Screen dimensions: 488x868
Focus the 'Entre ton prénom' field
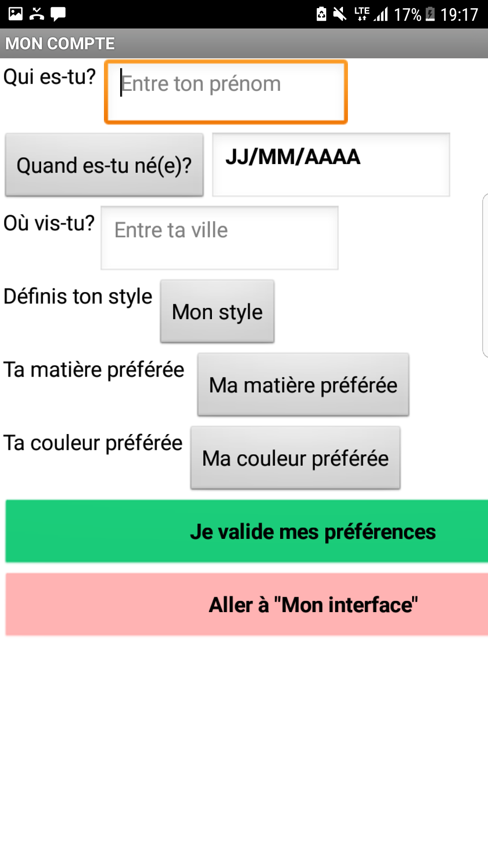tap(226, 92)
